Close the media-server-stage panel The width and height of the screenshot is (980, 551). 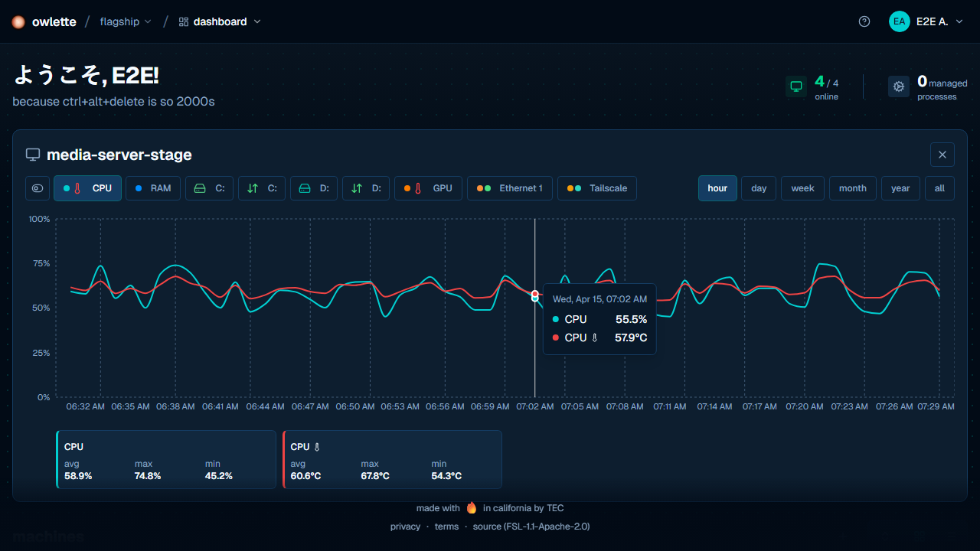click(x=942, y=155)
